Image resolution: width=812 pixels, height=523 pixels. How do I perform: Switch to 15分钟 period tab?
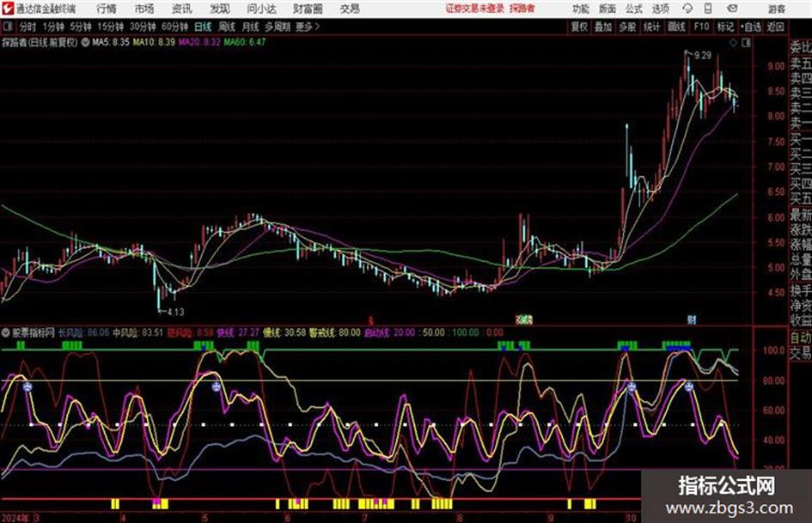tap(110, 27)
